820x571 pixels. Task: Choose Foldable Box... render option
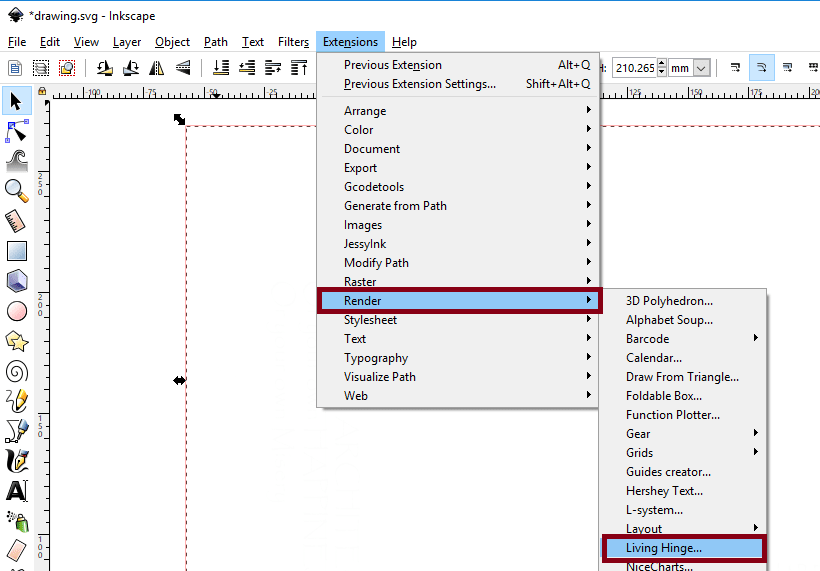[683, 396]
